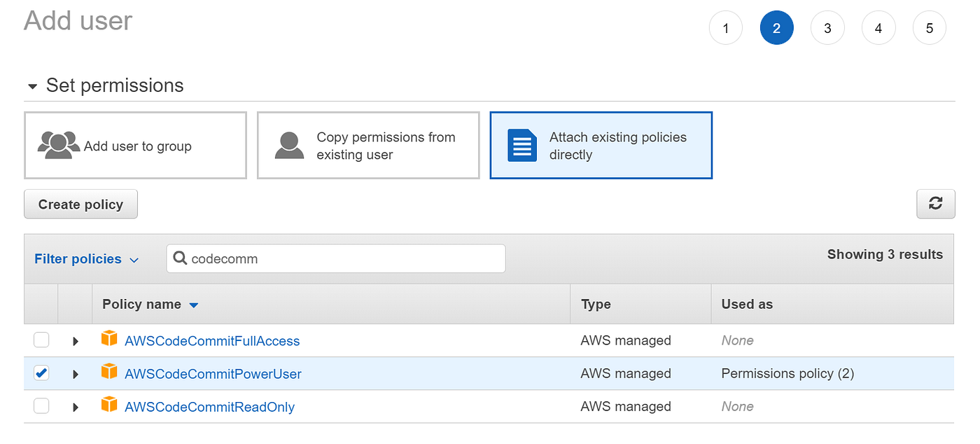The height and width of the screenshot is (444, 980).
Task: Expand the AWSCodeCommitReadOnly policy details
Action: pos(76,407)
